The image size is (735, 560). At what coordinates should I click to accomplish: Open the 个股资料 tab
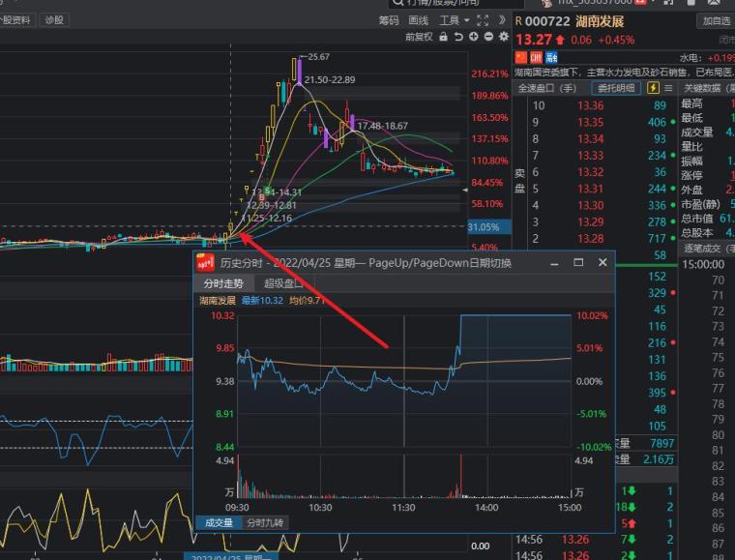16,20
